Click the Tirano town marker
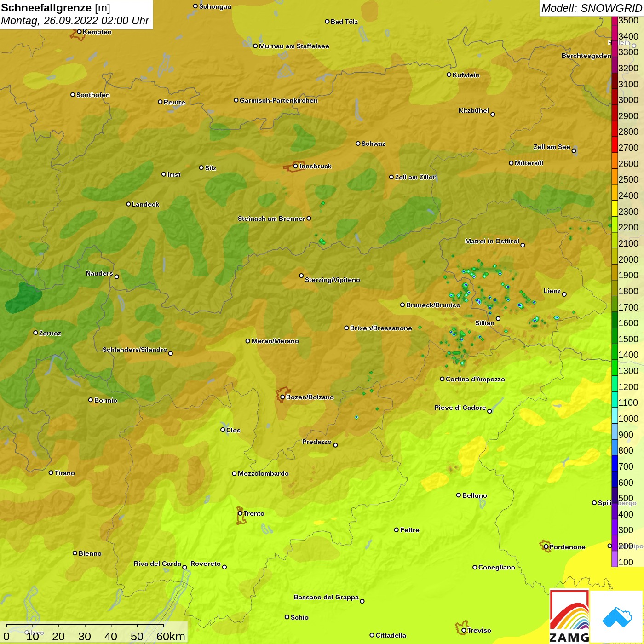The height and width of the screenshot is (644, 644). (x=51, y=472)
